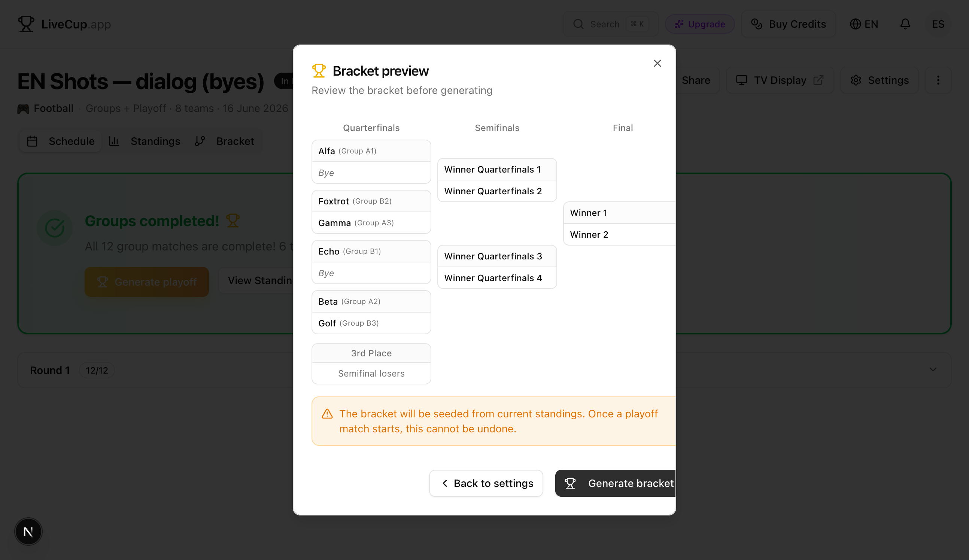This screenshot has height=560, width=969.
Task: Close the Bracket preview dialog
Action: tap(657, 63)
